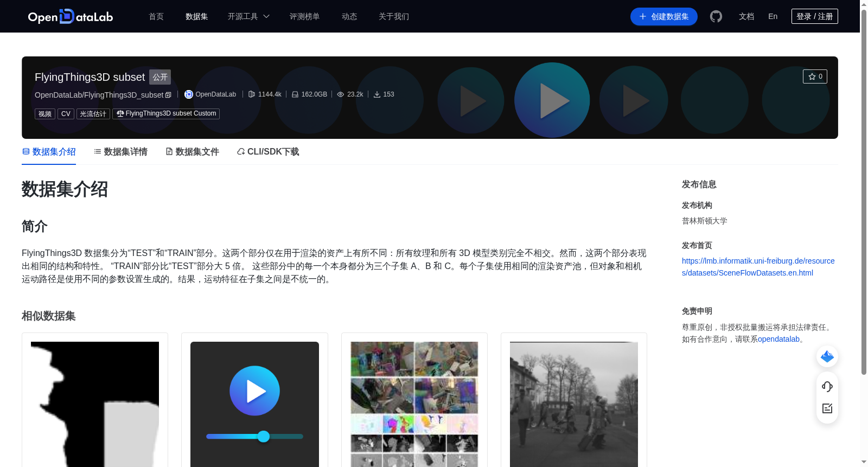Switch to CLI/SDK下载 tab

coord(268,152)
